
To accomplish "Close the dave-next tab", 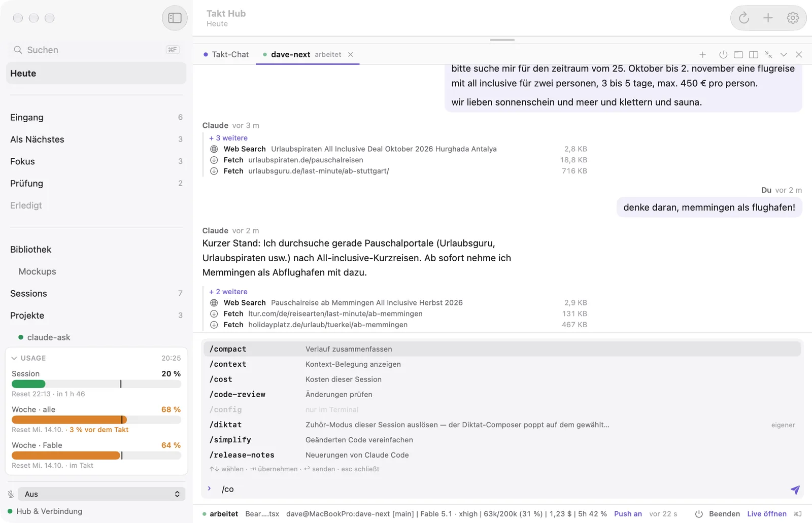I will pyautogui.click(x=351, y=55).
